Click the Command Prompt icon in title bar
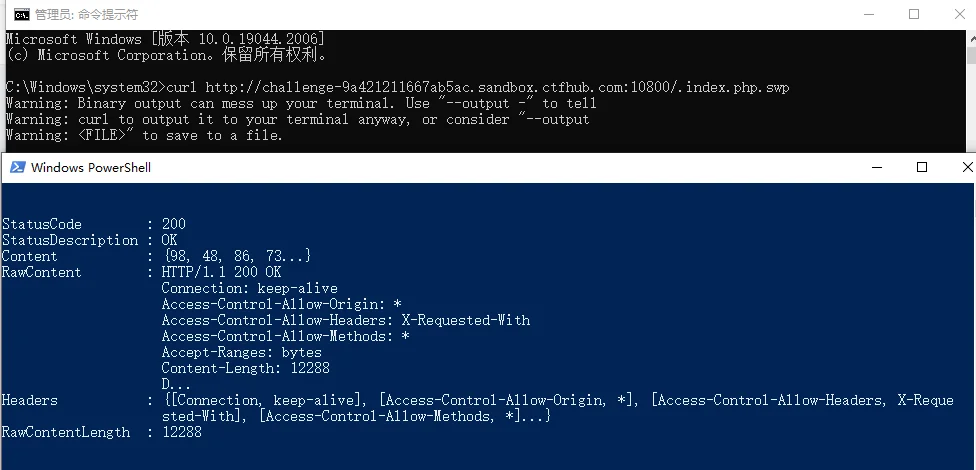This screenshot has width=976, height=470. pyautogui.click(x=18, y=14)
